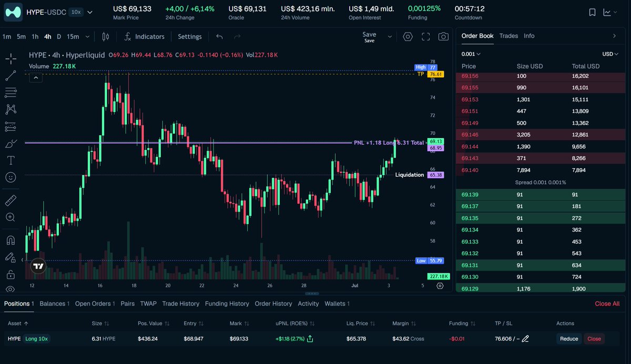This screenshot has height=364, width=631.
Task: Select the pattern drawing tool
Action: coord(11,109)
